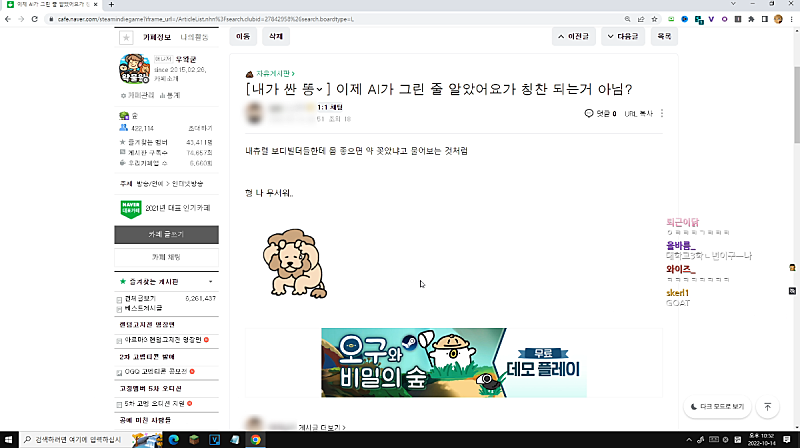800x448 pixels.
Task: Show hidden system tray icons
Action: coord(689,439)
